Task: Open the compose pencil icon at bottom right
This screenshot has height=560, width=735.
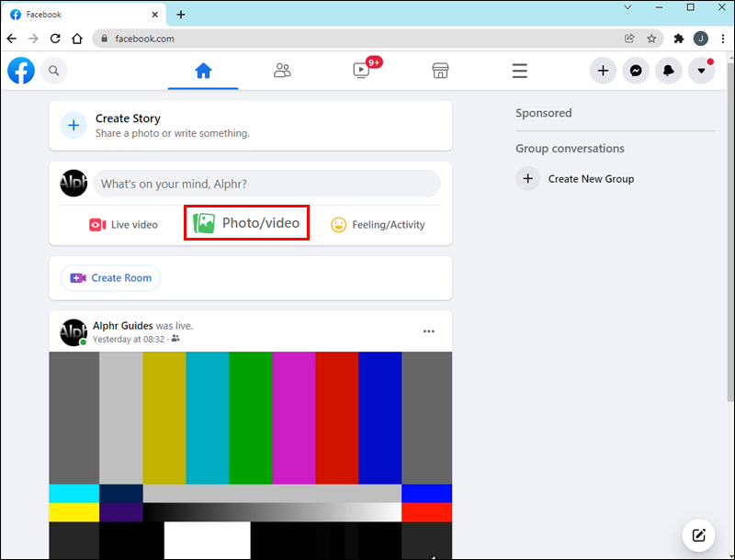Action: coord(698,535)
